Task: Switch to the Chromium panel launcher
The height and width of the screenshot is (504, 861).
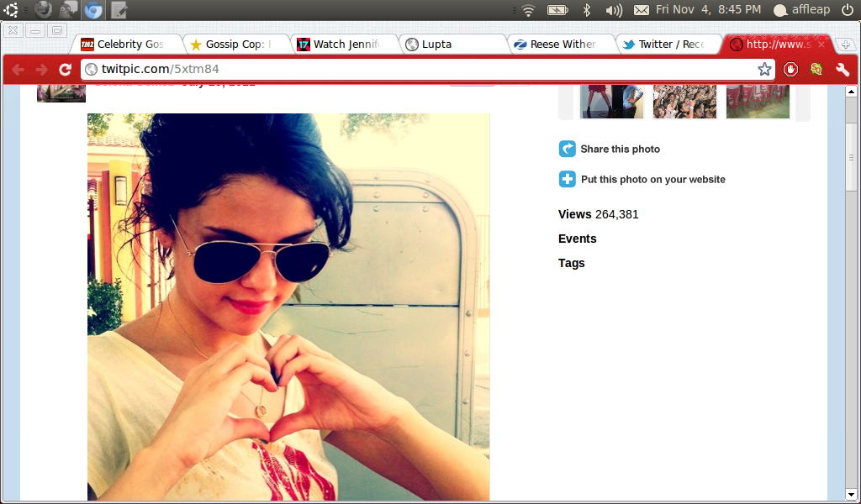Action: [x=92, y=9]
